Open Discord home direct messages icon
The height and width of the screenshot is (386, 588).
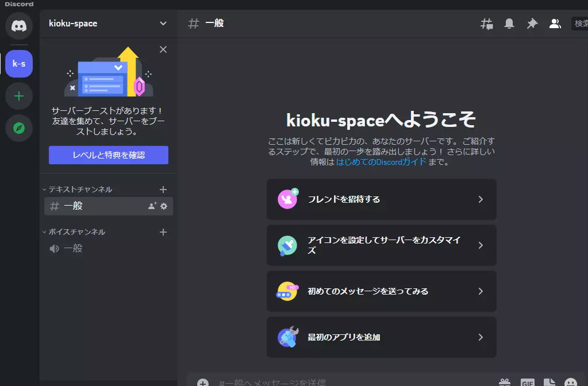click(19, 26)
